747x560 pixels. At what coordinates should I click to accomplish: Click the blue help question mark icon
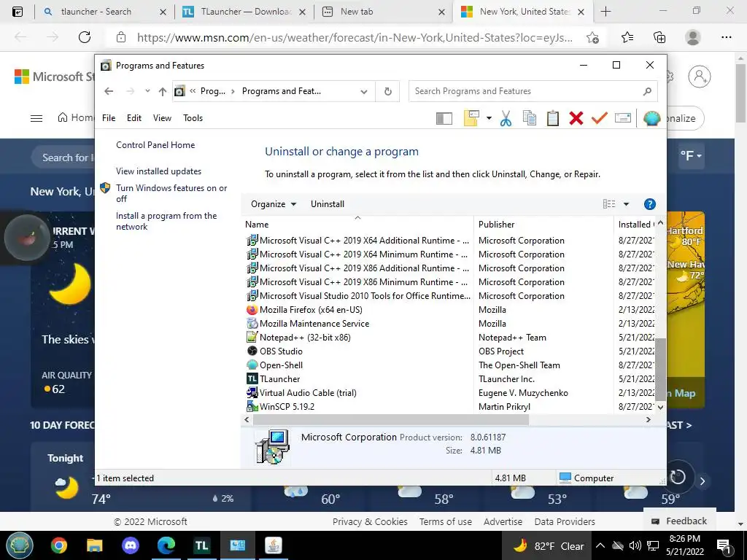[x=649, y=204]
